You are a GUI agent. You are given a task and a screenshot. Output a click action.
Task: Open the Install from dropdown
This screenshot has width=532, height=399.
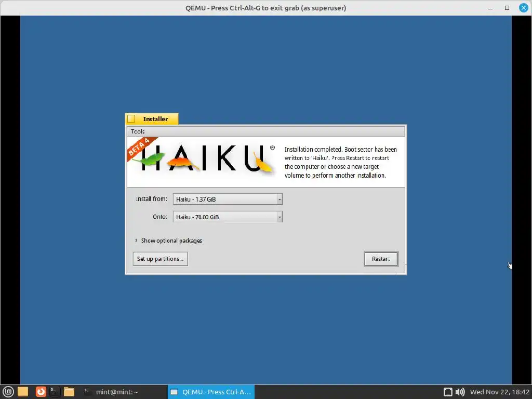coord(228,199)
